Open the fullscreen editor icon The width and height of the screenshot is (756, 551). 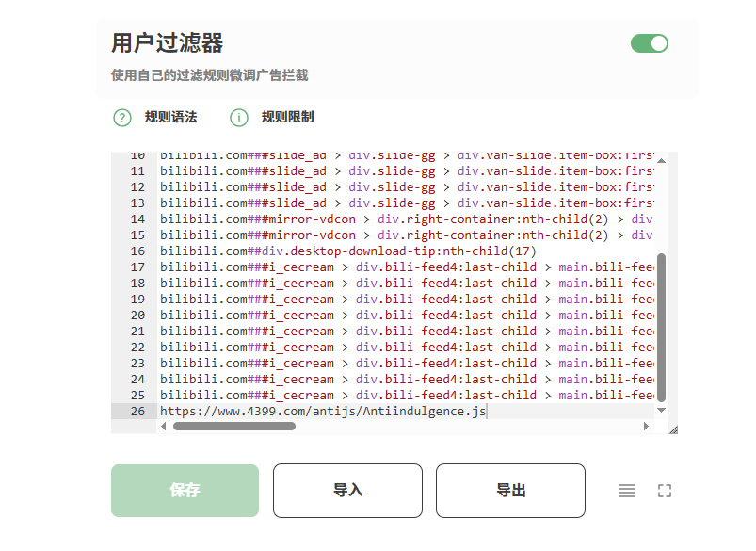[665, 491]
